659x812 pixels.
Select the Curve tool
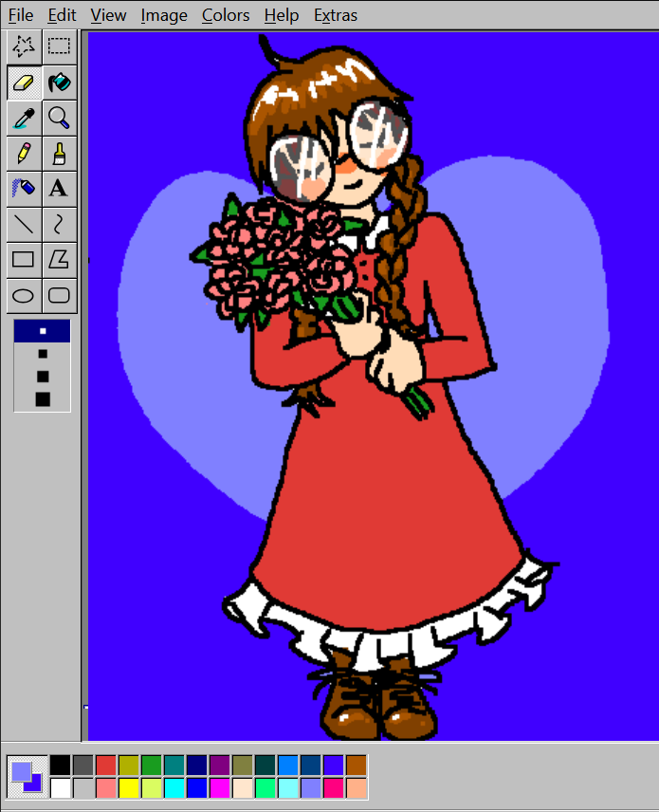(59, 224)
